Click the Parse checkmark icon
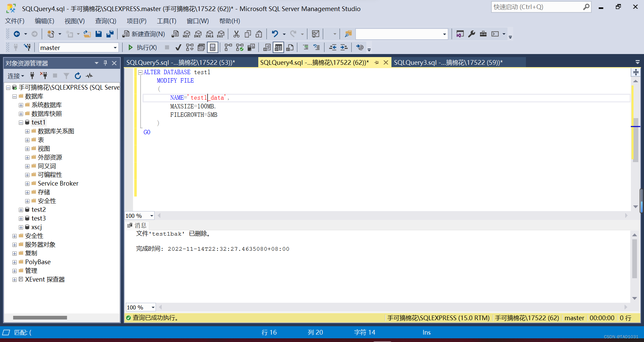This screenshot has height=342, width=644. click(178, 48)
